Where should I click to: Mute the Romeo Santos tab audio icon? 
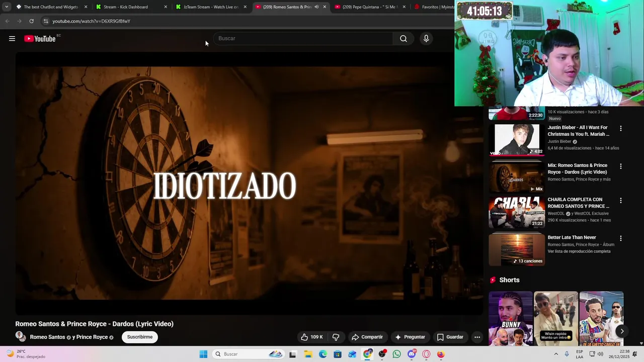[x=316, y=7]
